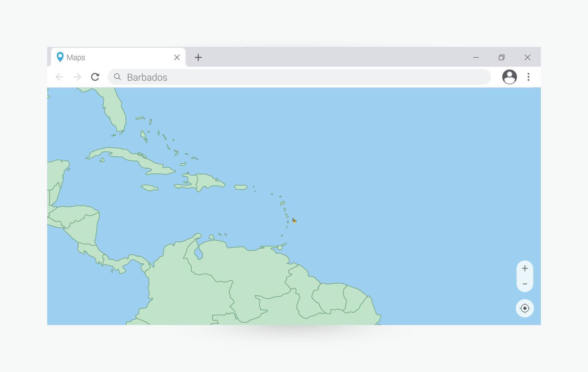Open the three-dot browser menu
Image resolution: width=588 pixels, height=372 pixels.
pos(528,77)
